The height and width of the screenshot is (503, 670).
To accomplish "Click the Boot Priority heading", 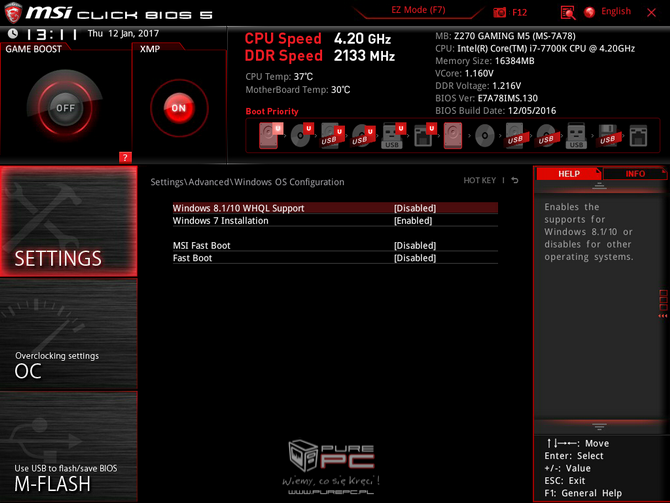I will pos(272,111).
